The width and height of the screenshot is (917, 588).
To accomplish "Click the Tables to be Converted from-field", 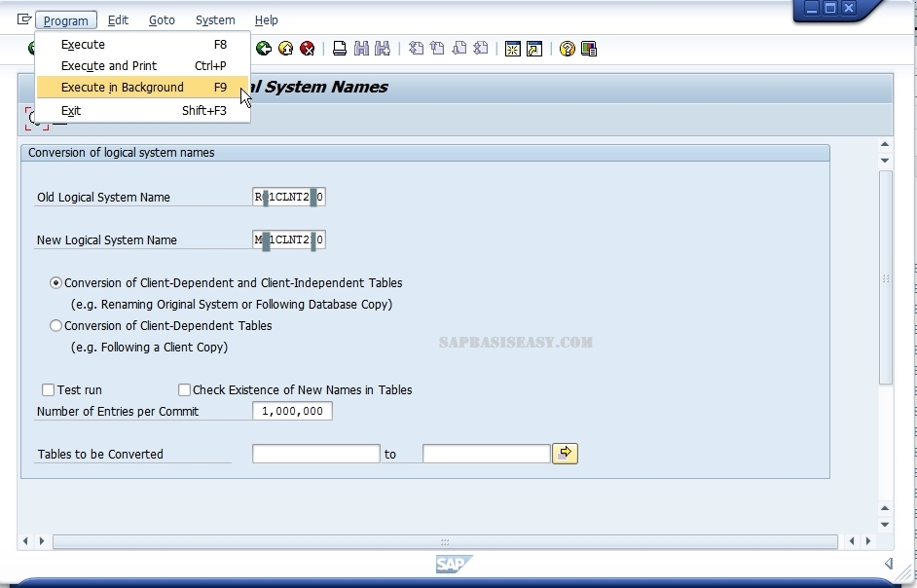I will coord(315,454).
